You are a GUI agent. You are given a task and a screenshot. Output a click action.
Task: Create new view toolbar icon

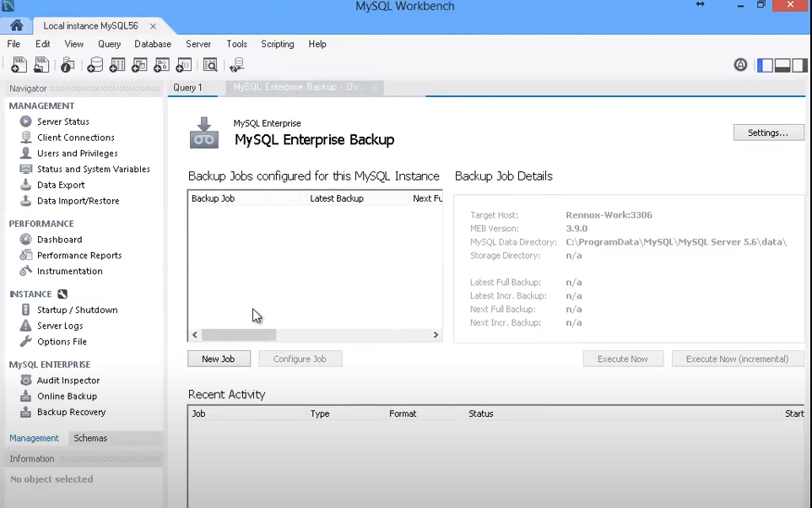point(139,65)
